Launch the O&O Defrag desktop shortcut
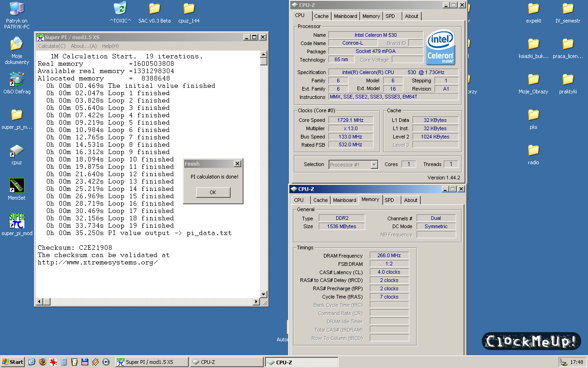Image resolution: width=588 pixels, height=368 pixels. click(17, 83)
